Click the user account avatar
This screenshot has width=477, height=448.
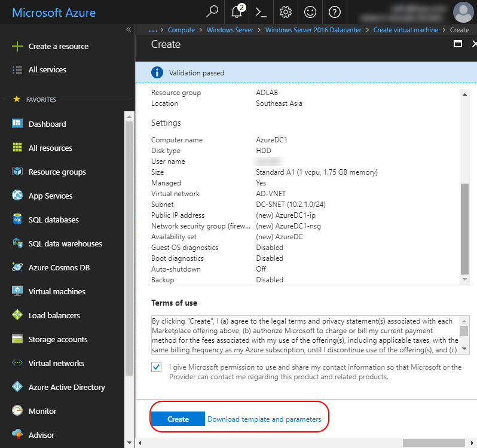[463, 12]
